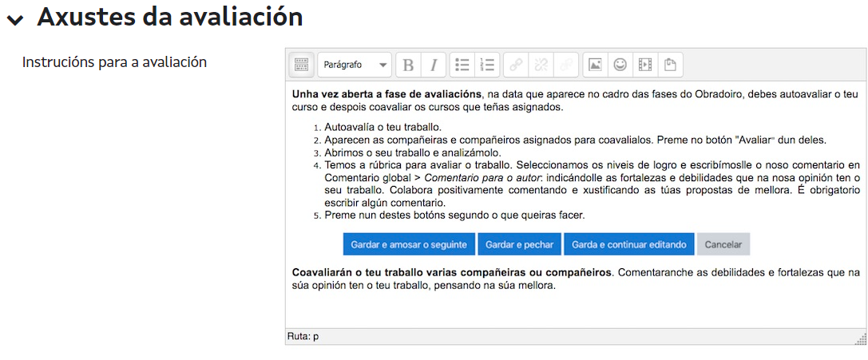Collapse the Axustes da avaliación section
Image resolution: width=868 pixels, height=360 pixels.
[x=14, y=19]
